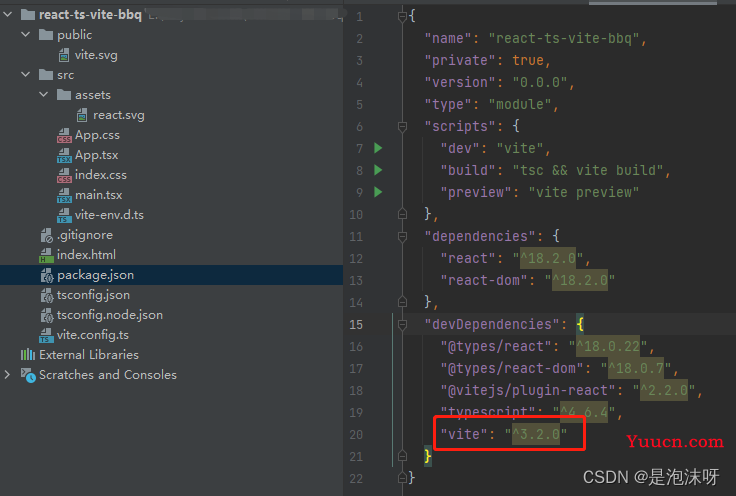Click the @types/react-dom version ^18.0.7
The height and width of the screenshot is (496, 736).
(636, 368)
